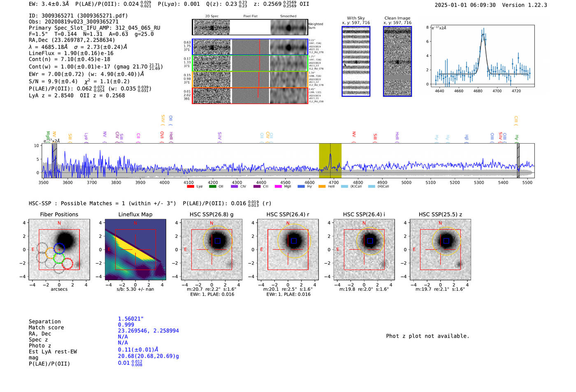Screen dimensions: 576x392
Task: Click the red-bordered 2D Spec fiber row
Action: [250, 96]
